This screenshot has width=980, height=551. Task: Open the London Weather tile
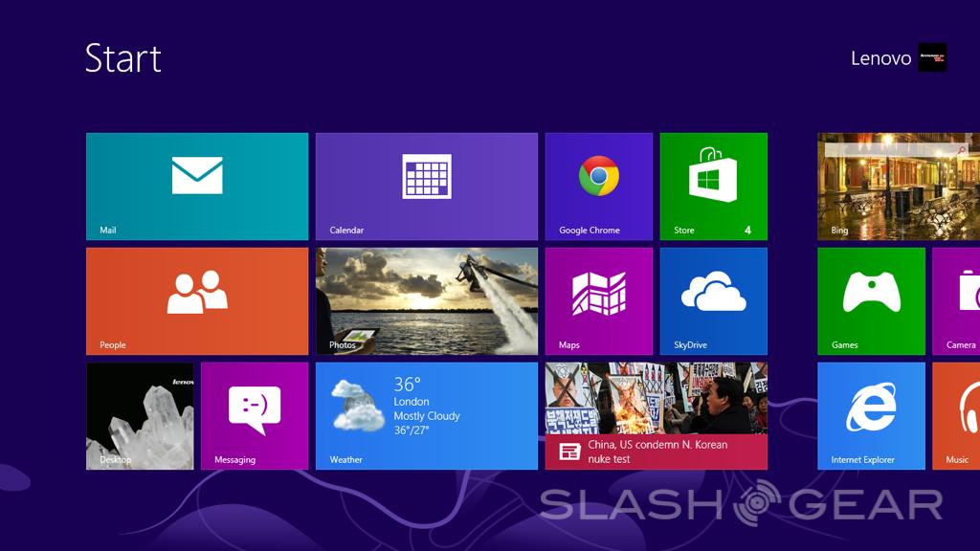tap(426, 416)
